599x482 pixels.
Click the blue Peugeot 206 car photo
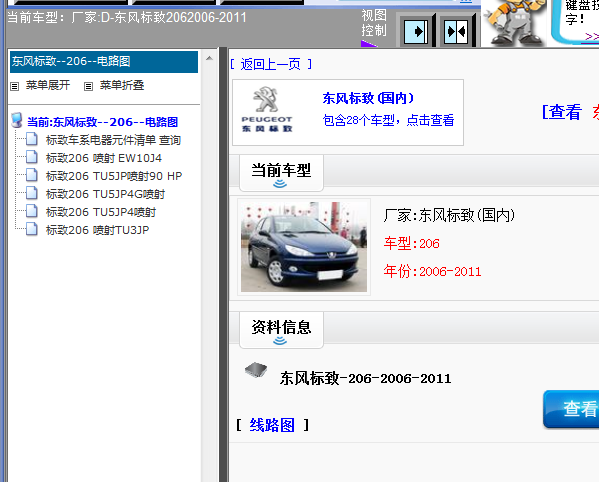click(304, 247)
